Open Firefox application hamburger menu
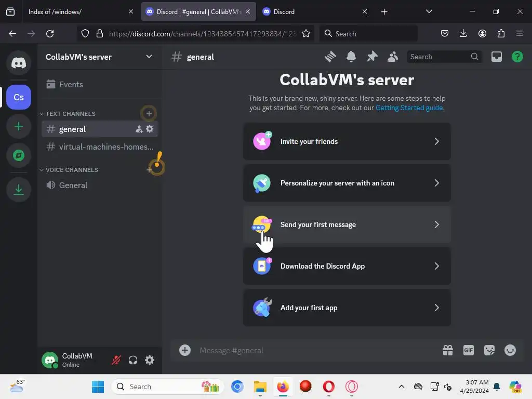532x399 pixels. [x=520, y=34]
